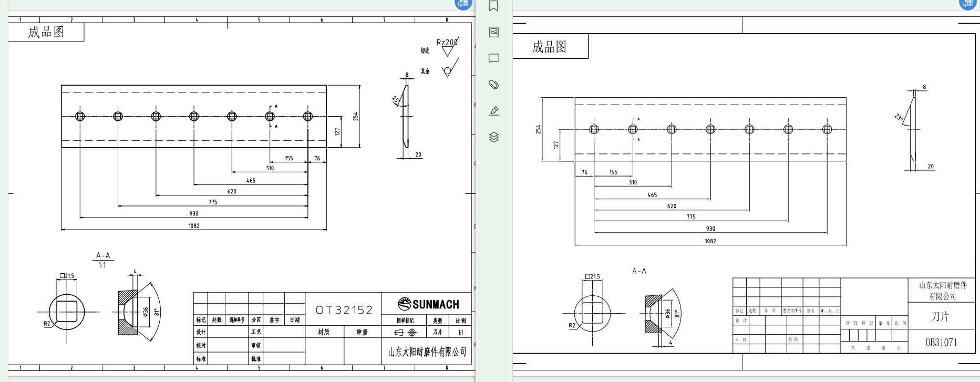The image size is (980, 382).
Task: Open the bookmarks panel in the sidebar
Action: [x=493, y=6]
